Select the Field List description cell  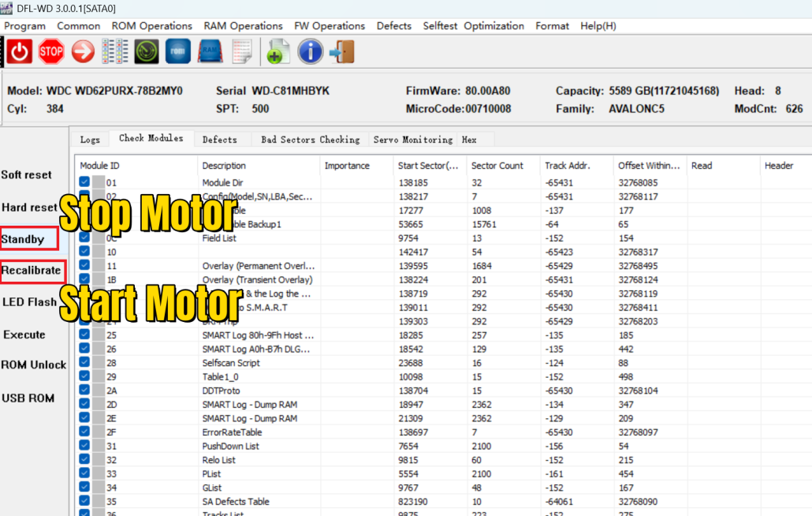tap(219, 238)
